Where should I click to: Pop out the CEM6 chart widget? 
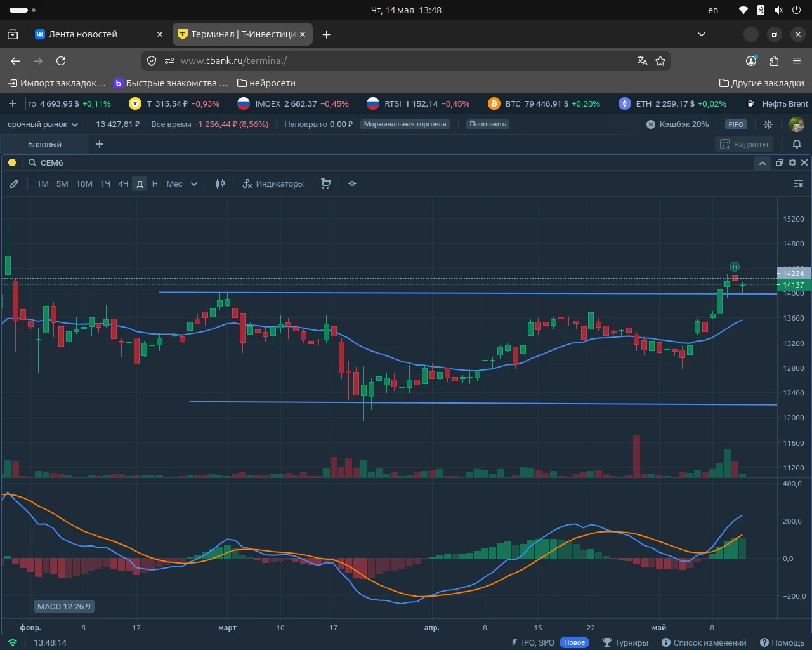(780, 163)
